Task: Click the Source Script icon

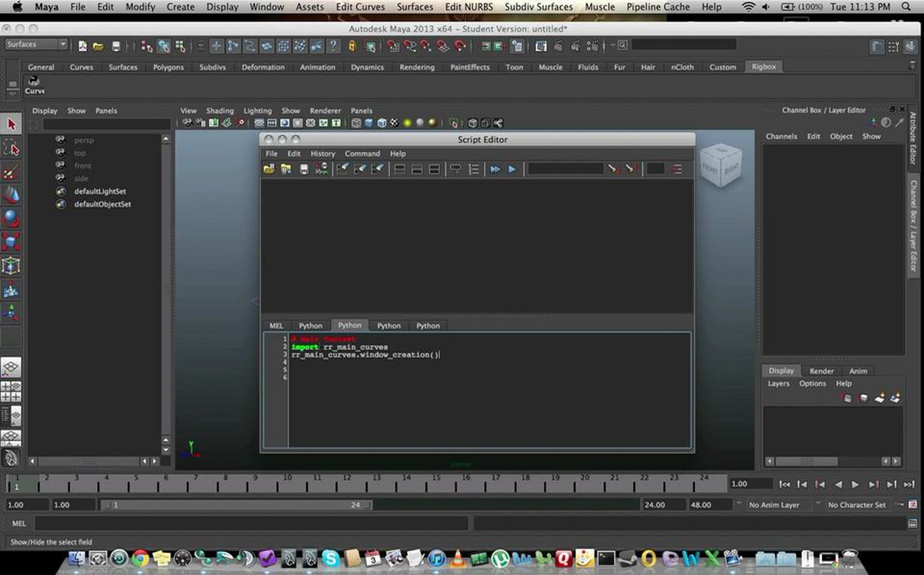Action: tap(286, 169)
